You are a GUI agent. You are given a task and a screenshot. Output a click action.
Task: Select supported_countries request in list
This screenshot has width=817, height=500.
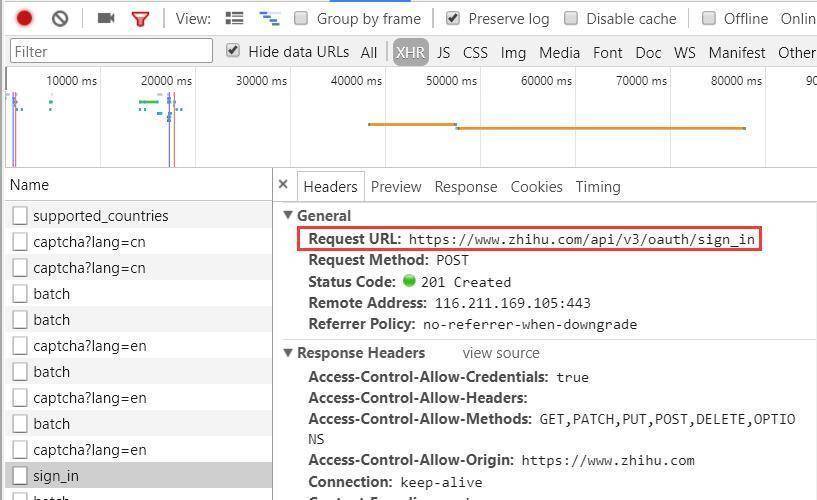(x=138, y=215)
